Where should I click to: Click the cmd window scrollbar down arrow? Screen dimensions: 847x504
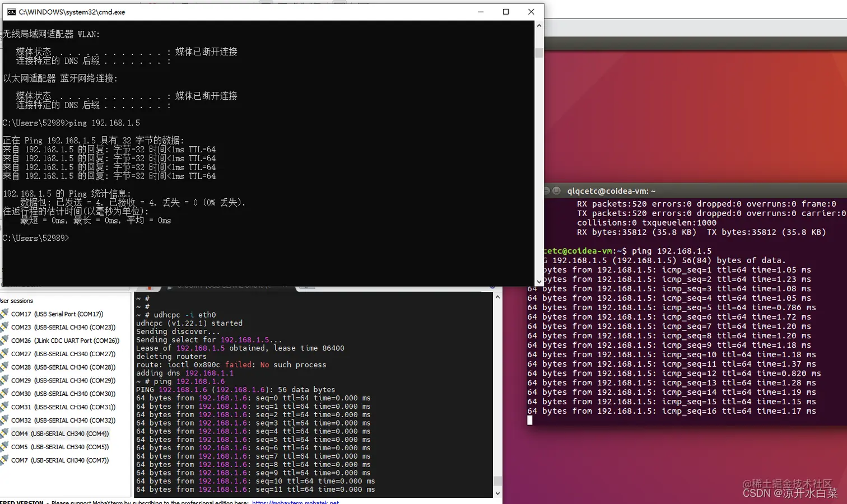(x=539, y=282)
